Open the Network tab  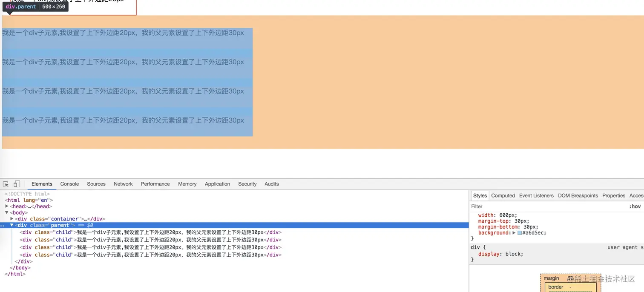[123, 184]
